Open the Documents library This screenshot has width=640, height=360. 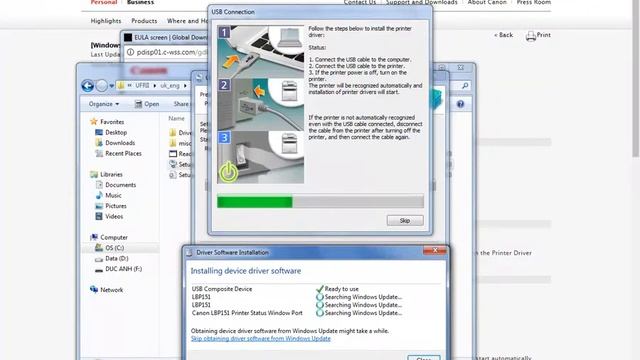tap(116, 185)
